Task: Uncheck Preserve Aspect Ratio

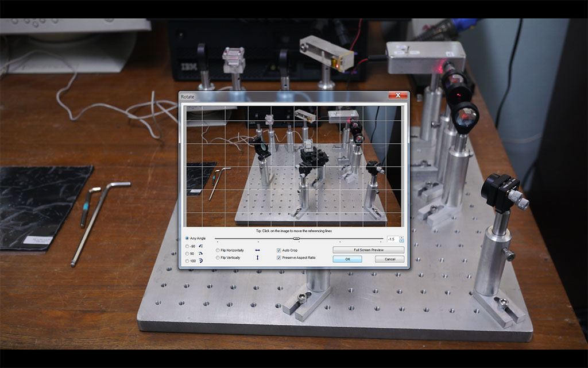Action: coord(279,258)
